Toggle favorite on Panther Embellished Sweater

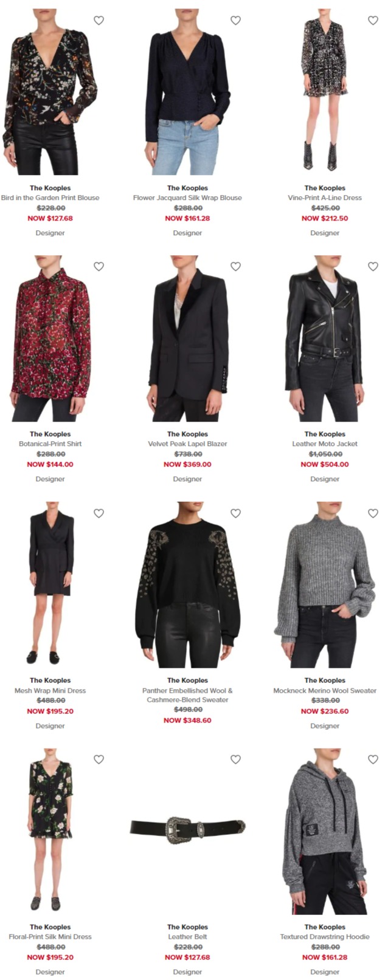[x=235, y=513]
